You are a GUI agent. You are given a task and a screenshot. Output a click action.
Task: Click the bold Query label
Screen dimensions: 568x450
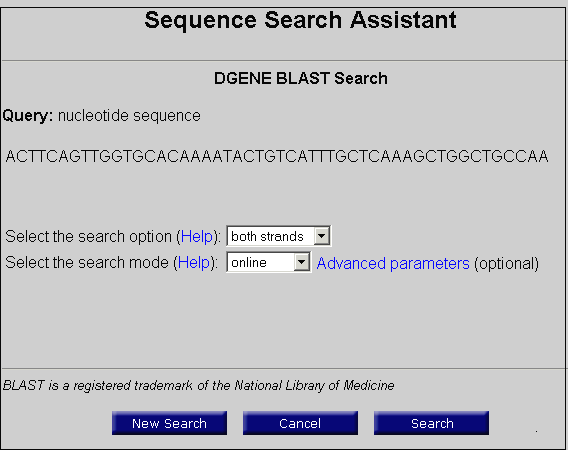tap(28, 116)
